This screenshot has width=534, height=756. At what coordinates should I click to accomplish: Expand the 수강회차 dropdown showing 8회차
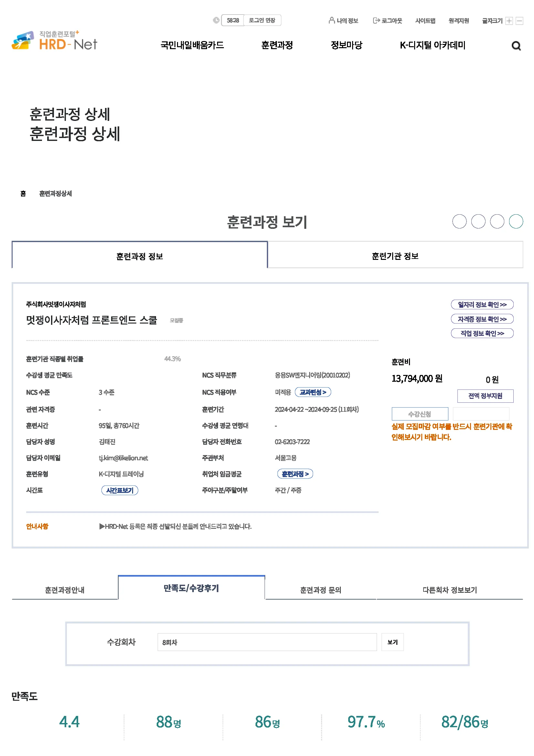267,642
